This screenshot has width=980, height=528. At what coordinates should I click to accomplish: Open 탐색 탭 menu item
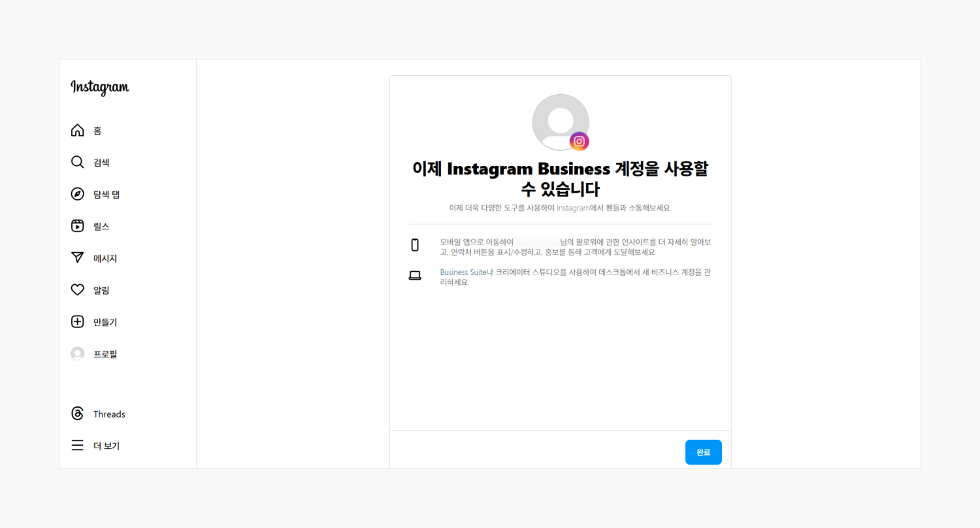(x=106, y=195)
